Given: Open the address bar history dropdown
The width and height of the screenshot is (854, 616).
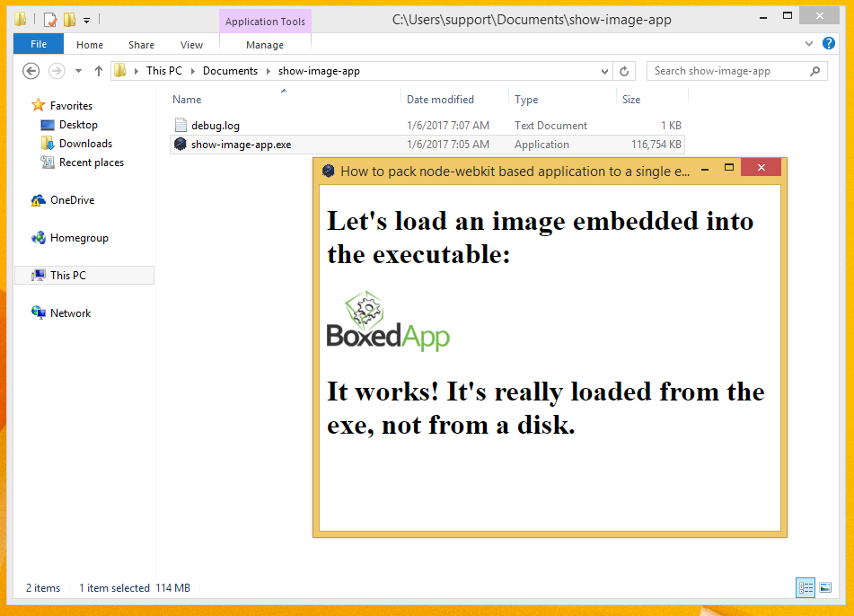Looking at the screenshot, I should pos(605,71).
